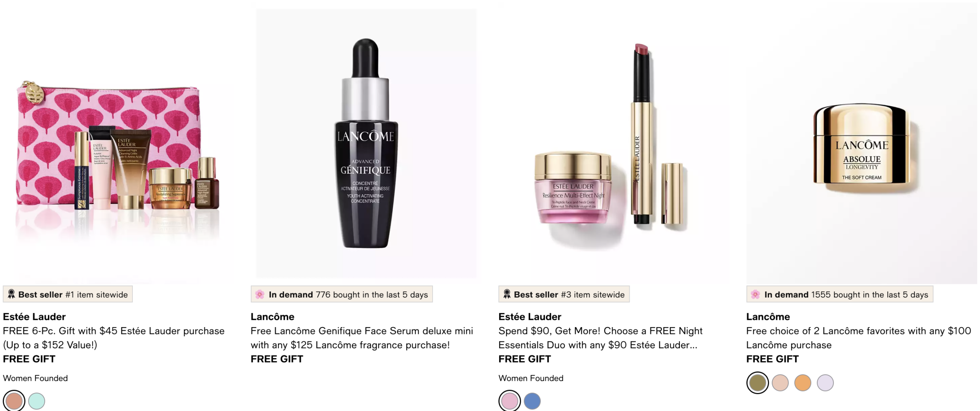The width and height of the screenshot is (980, 411).
Task: Choose the blue swatch for Night Essentials Duo
Action: pyautogui.click(x=532, y=401)
